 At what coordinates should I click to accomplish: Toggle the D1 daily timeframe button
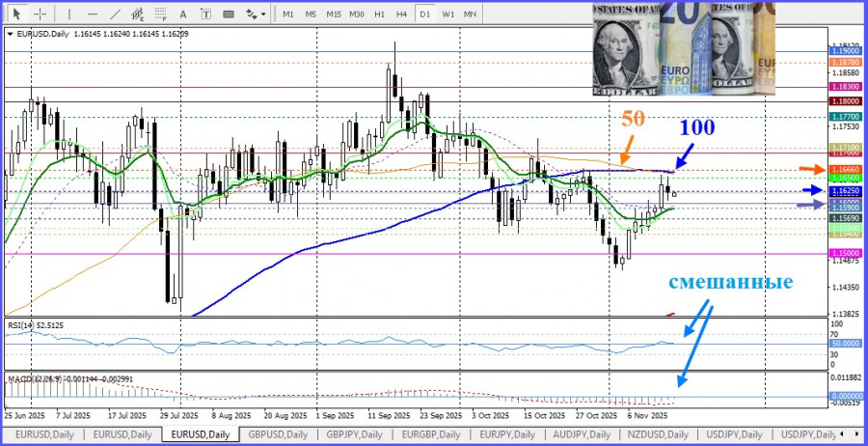tap(424, 14)
